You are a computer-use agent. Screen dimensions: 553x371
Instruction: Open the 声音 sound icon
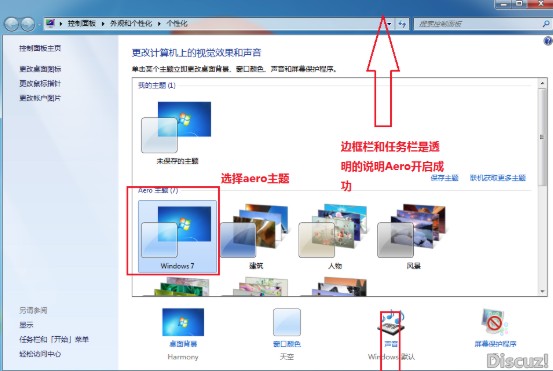(391, 322)
